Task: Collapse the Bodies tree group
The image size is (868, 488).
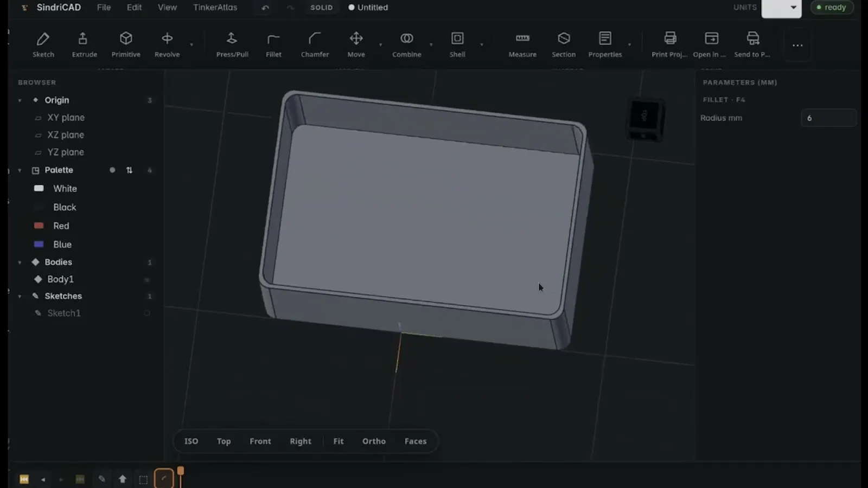Action: (20, 262)
